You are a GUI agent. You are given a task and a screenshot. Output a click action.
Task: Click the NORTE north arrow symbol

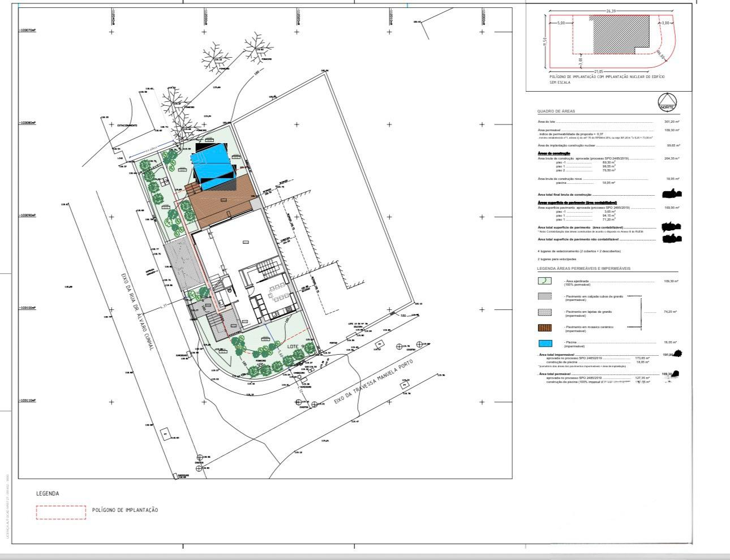(x=667, y=102)
